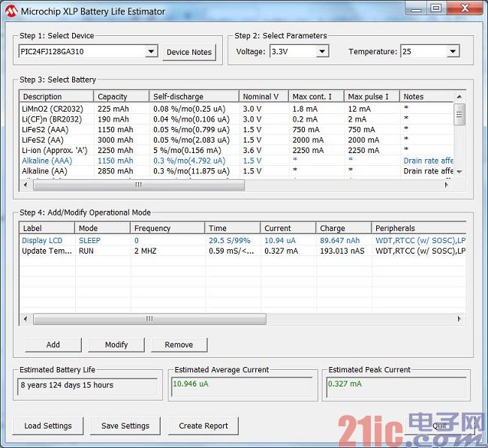Click modes table horizontal scroll right arrow
Image resolution: width=488 pixels, height=448 pixels.
pyautogui.click(x=459, y=319)
